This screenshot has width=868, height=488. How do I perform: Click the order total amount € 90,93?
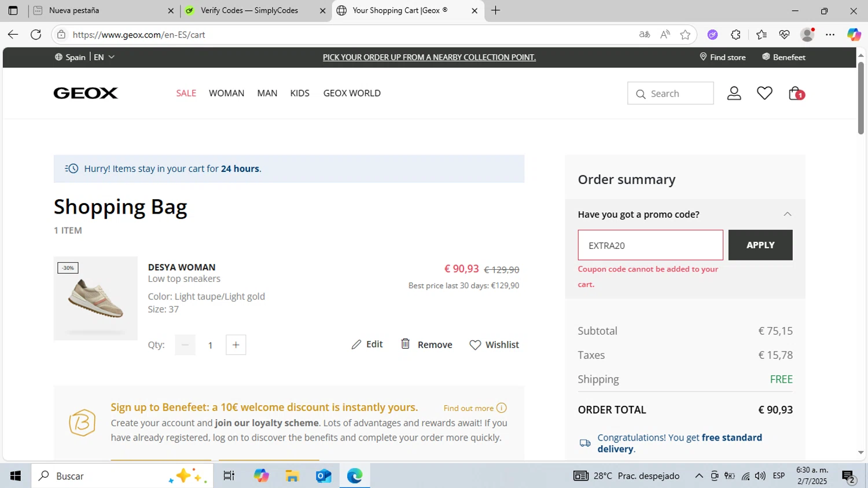[x=775, y=409]
